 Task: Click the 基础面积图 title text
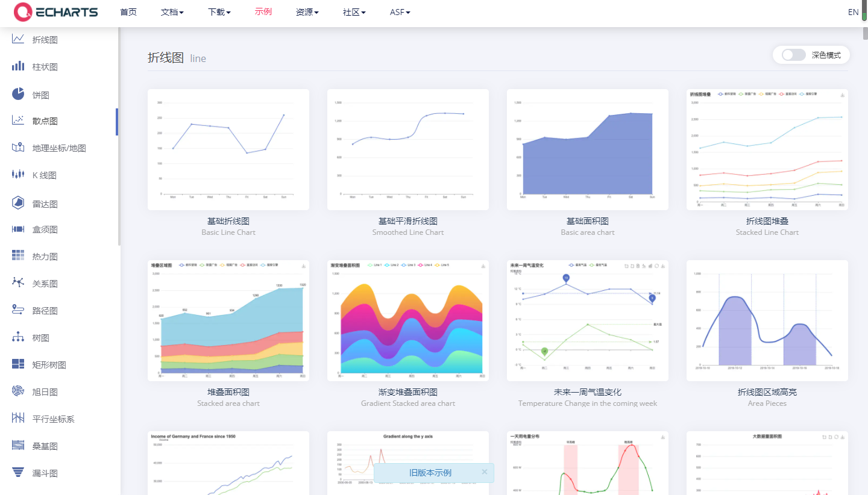click(588, 221)
